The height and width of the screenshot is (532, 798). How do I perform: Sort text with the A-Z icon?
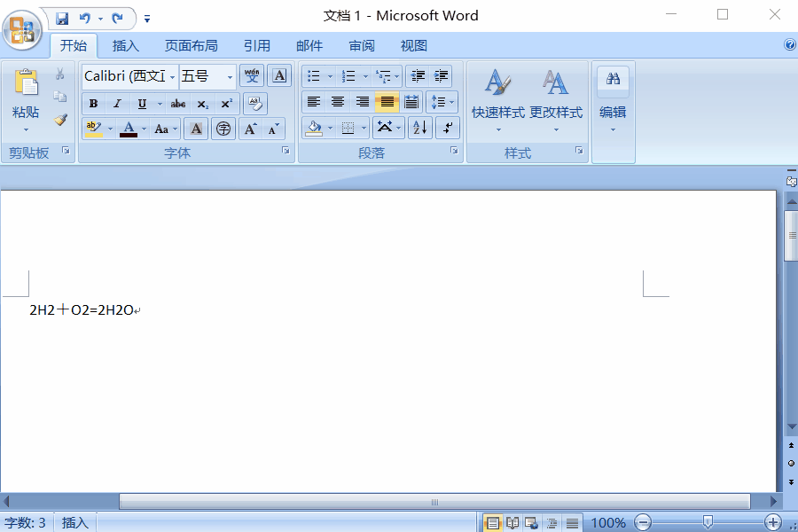[x=420, y=128]
